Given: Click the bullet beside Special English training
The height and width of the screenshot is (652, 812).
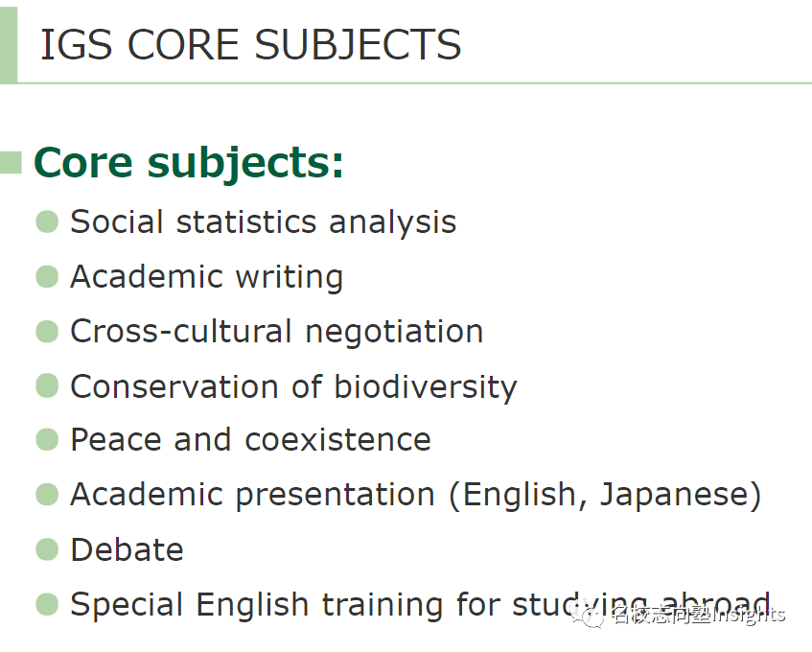Looking at the screenshot, I should (47, 604).
